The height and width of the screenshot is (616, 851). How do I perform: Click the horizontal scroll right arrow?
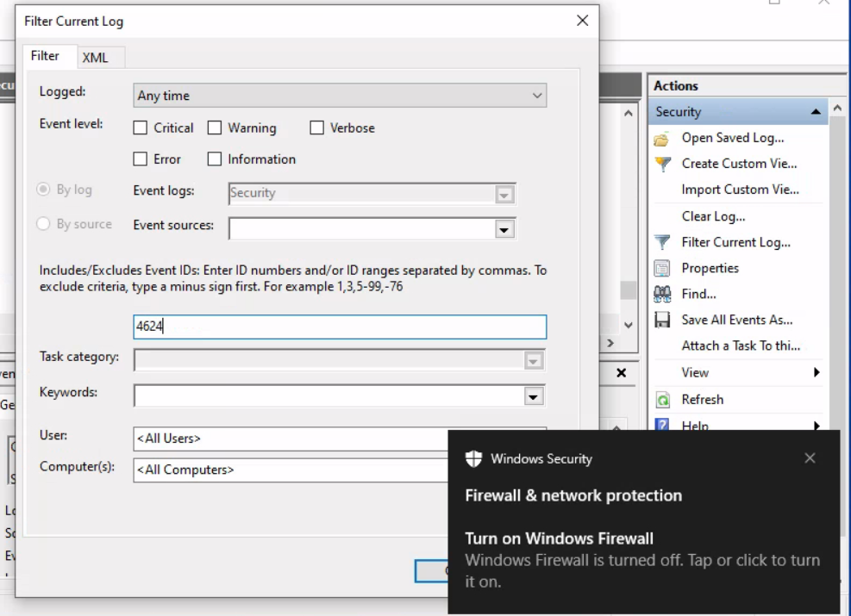click(610, 343)
